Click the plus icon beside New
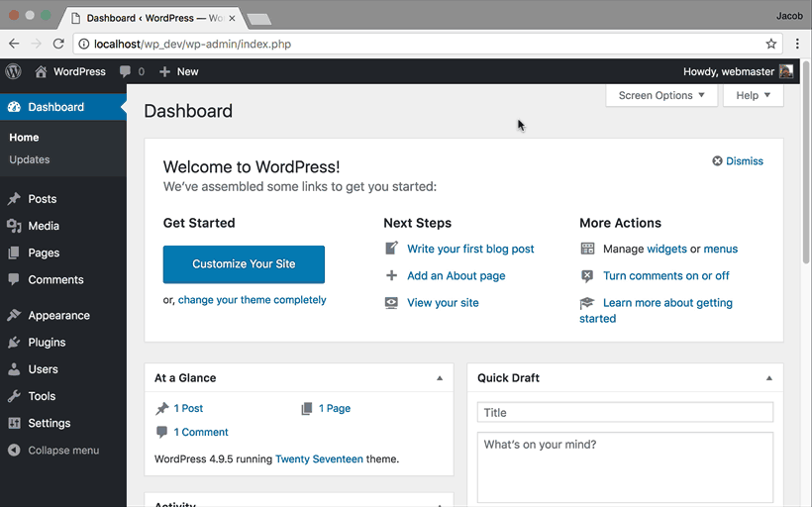The image size is (812, 507). click(164, 71)
